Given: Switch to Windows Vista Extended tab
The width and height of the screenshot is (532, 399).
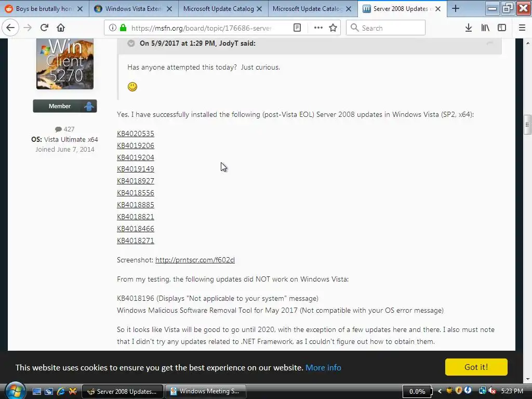Looking at the screenshot, I should point(134,8).
